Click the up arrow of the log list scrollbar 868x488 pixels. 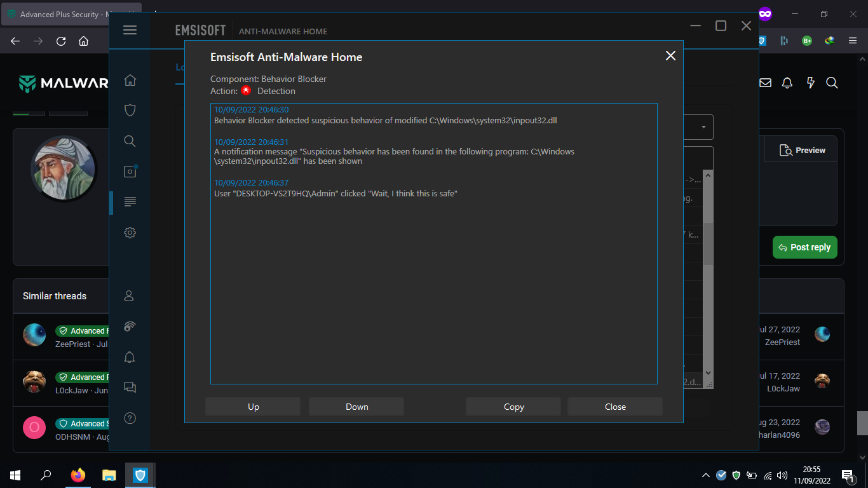[x=709, y=175]
